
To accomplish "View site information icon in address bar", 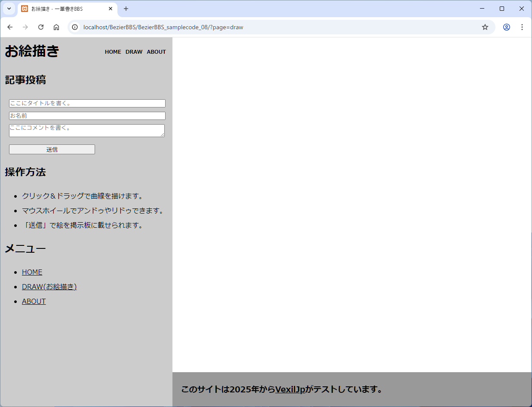I will pyautogui.click(x=75, y=27).
